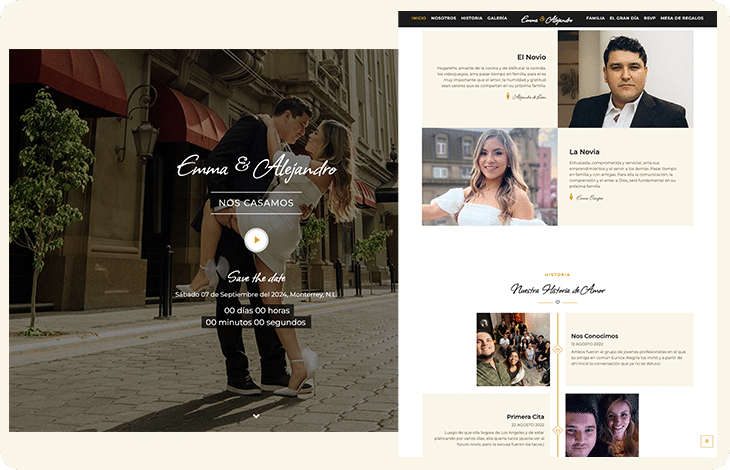The image size is (730, 470).
Task: Open the Nos Conocimos group selfie photo
Action: coord(513,349)
